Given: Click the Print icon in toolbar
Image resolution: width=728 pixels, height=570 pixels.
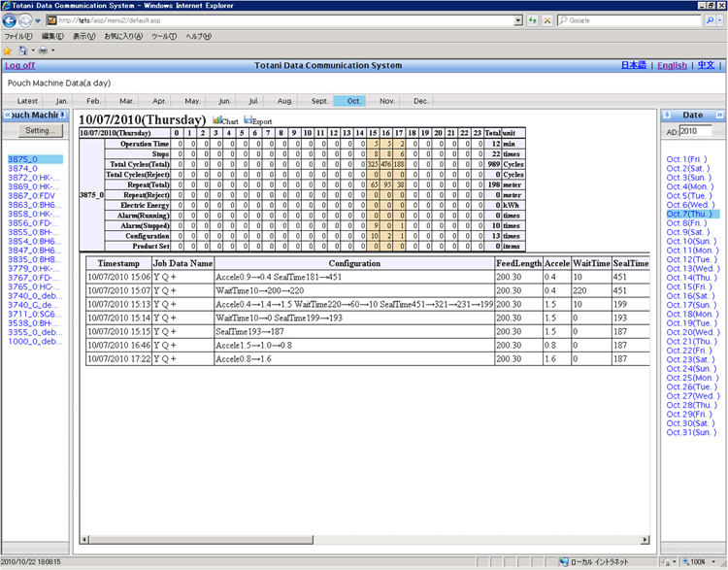Looking at the screenshot, I should [x=43, y=50].
